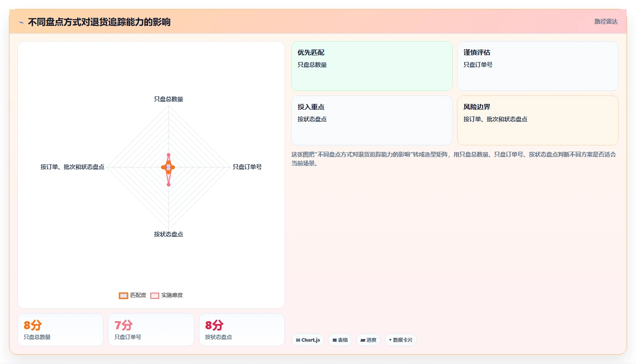Open the 谨慎评估 card
This screenshot has width=636, height=364.
pyautogui.click(x=538, y=66)
